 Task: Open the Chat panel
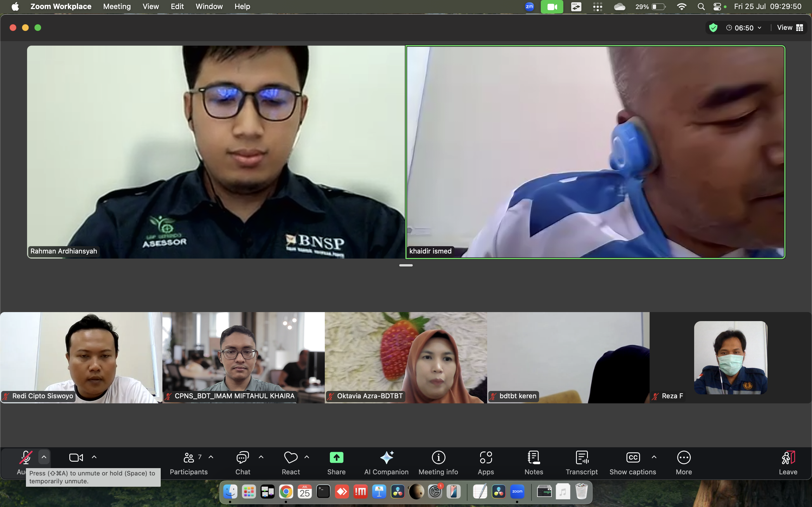coord(242,462)
